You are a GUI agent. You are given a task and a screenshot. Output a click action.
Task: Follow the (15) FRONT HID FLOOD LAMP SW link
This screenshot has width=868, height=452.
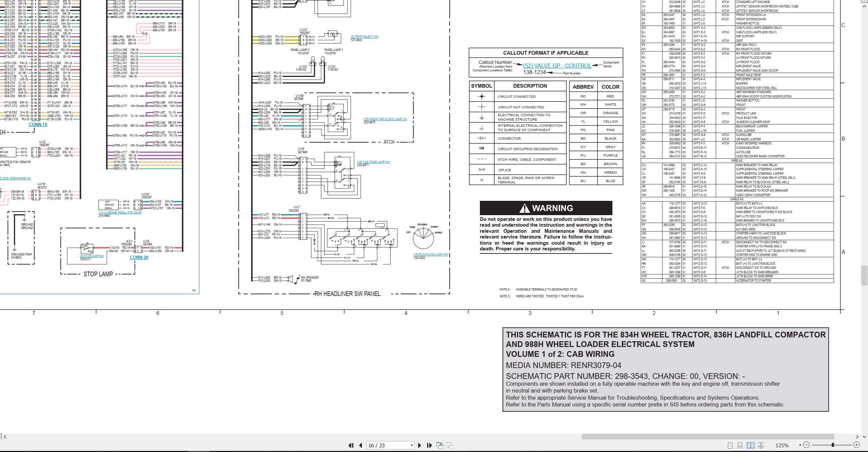tap(385, 119)
